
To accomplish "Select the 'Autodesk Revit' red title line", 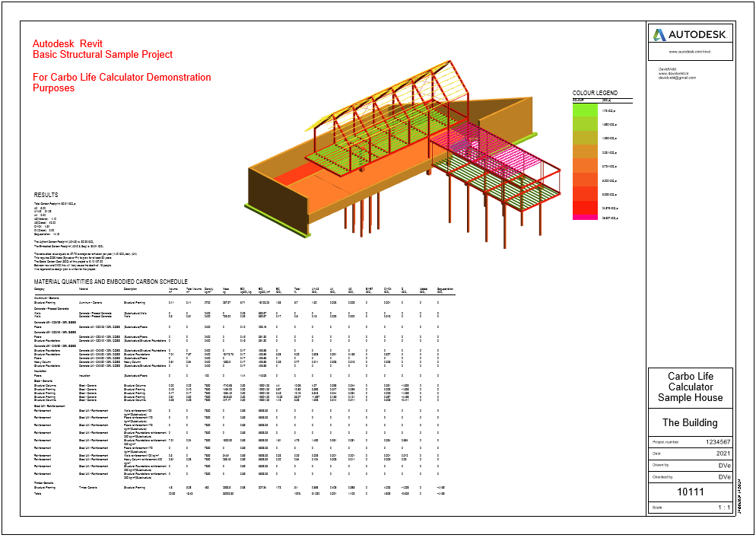I will coord(68,44).
